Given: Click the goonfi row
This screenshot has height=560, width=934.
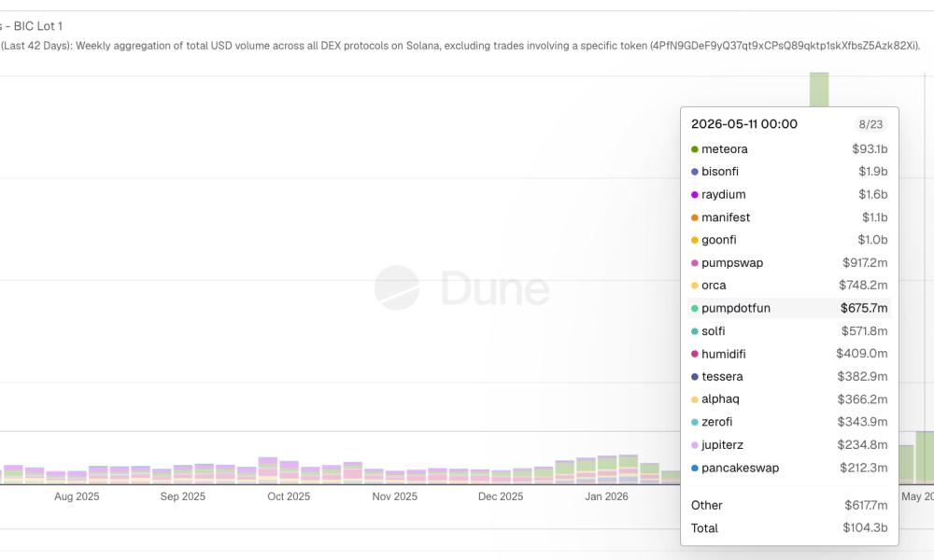Looking at the screenshot, I should tap(788, 240).
